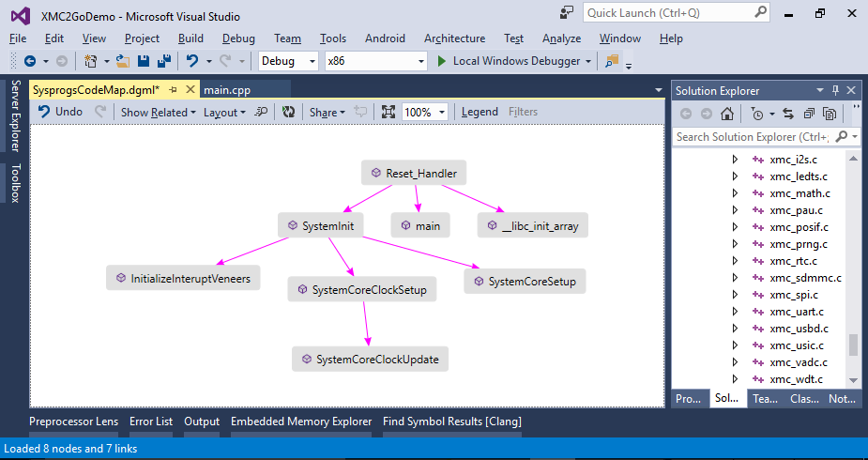Screen dimensions: 868x460
Task: Click show all files icon
Action: point(830,114)
